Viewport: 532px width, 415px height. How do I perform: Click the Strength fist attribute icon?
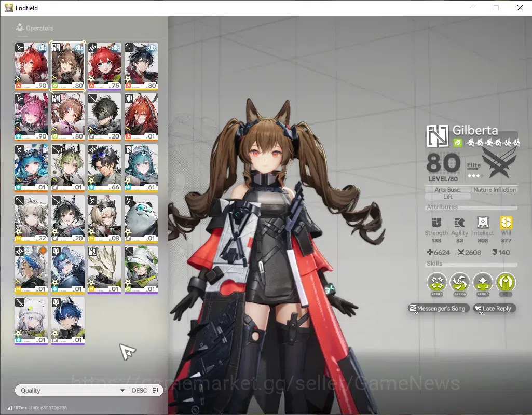436,223
